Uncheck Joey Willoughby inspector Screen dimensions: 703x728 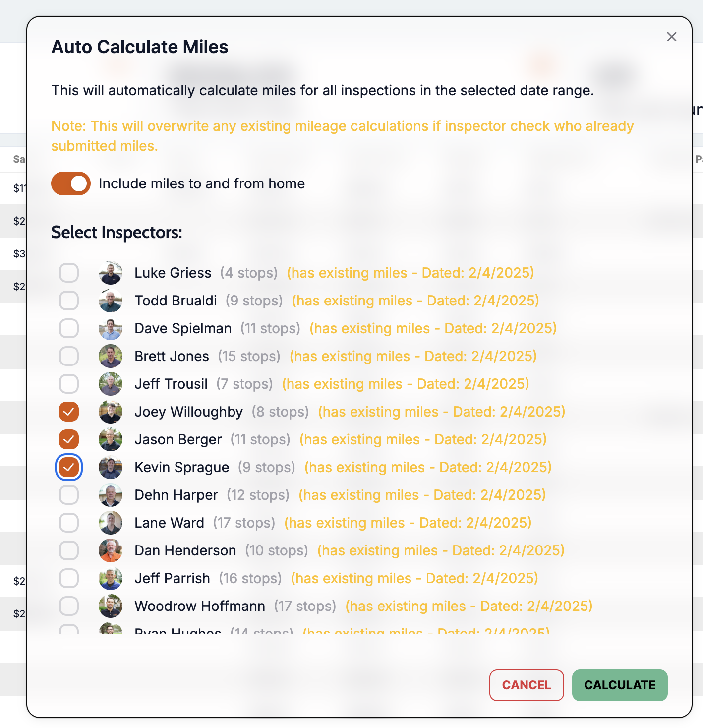pyautogui.click(x=69, y=412)
